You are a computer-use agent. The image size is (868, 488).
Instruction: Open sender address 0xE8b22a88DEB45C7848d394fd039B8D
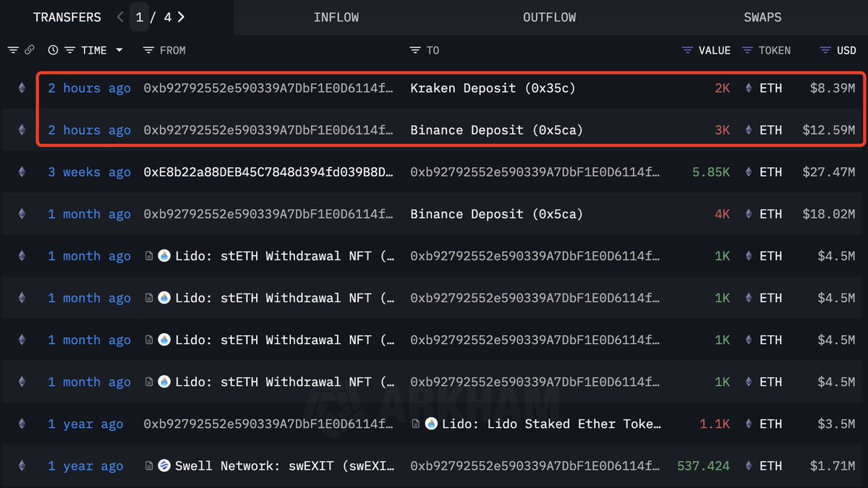pos(269,172)
